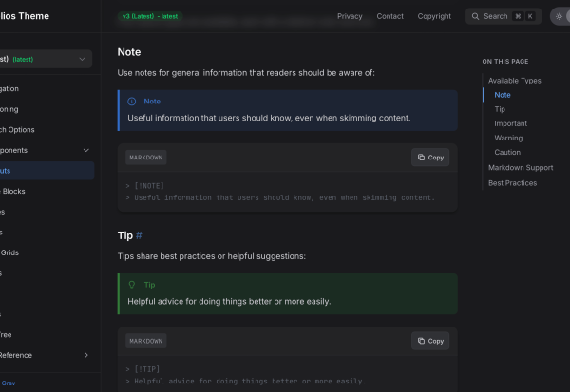The width and height of the screenshot is (570, 392).
Task: Open the Grids item in sidebar
Action: click(9, 252)
